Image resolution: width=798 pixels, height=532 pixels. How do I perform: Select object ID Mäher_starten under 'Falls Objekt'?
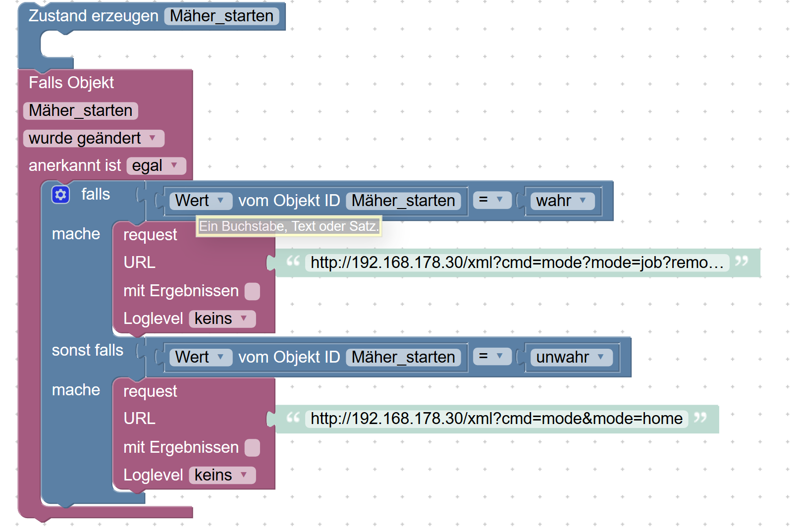(x=80, y=110)
